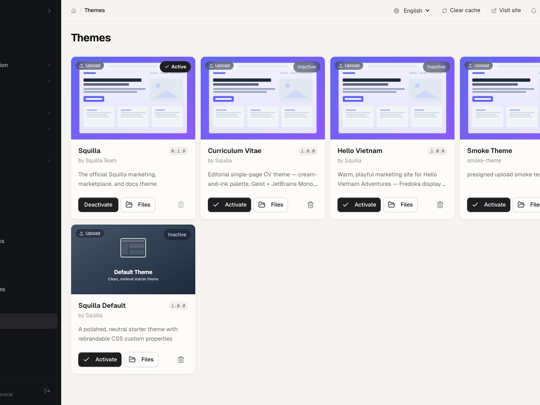
Task: Open Files for Squilla Default theme
Action: pyautogui.click(x=141, y=360)
